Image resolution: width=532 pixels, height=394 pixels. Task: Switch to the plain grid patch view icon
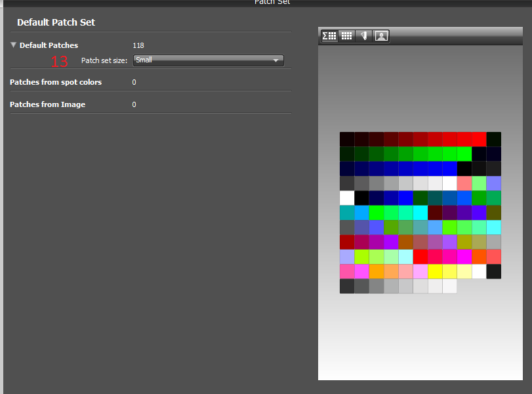[347, 36]
